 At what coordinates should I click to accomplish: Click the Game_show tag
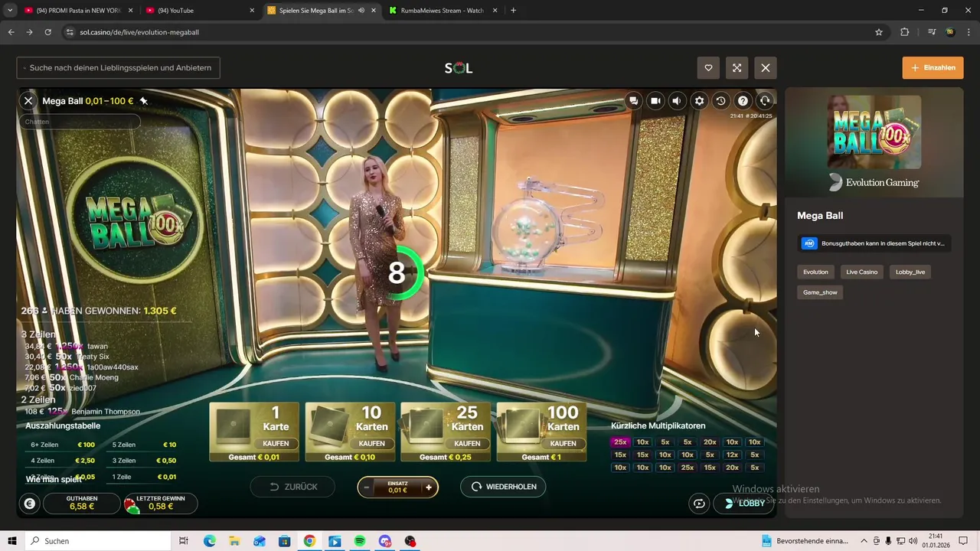[x=820, y=292]
